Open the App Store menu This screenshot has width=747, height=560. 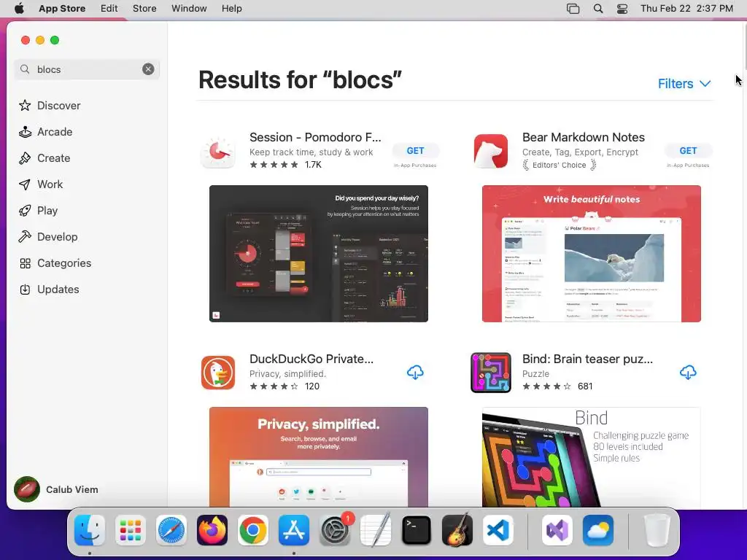tap(62, 9)
